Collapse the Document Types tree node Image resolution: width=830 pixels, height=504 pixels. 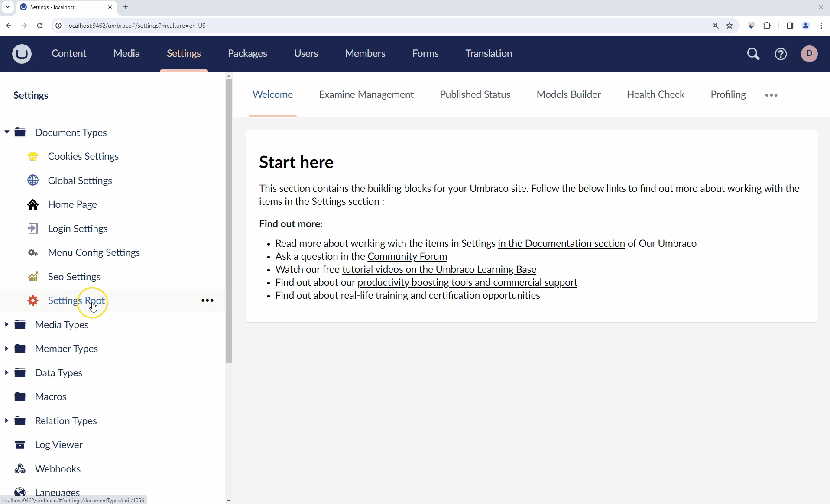pyautogui.click(x=6, y=132)
